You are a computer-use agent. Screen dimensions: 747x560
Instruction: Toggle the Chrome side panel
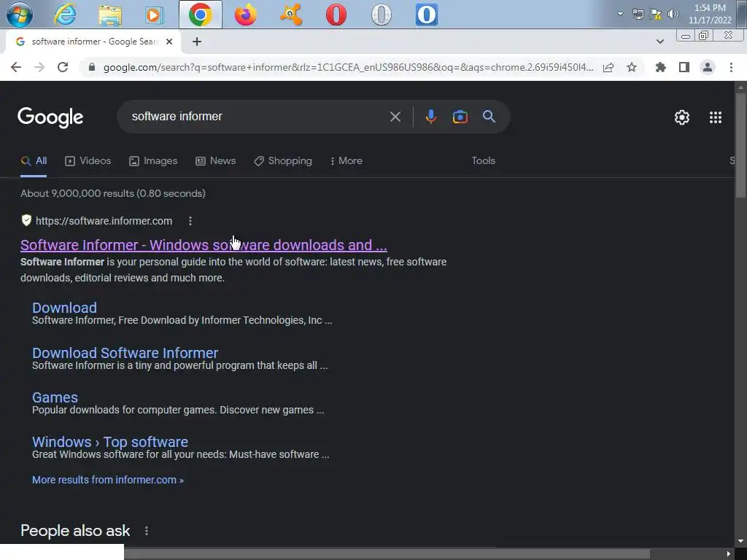[684, 67]
